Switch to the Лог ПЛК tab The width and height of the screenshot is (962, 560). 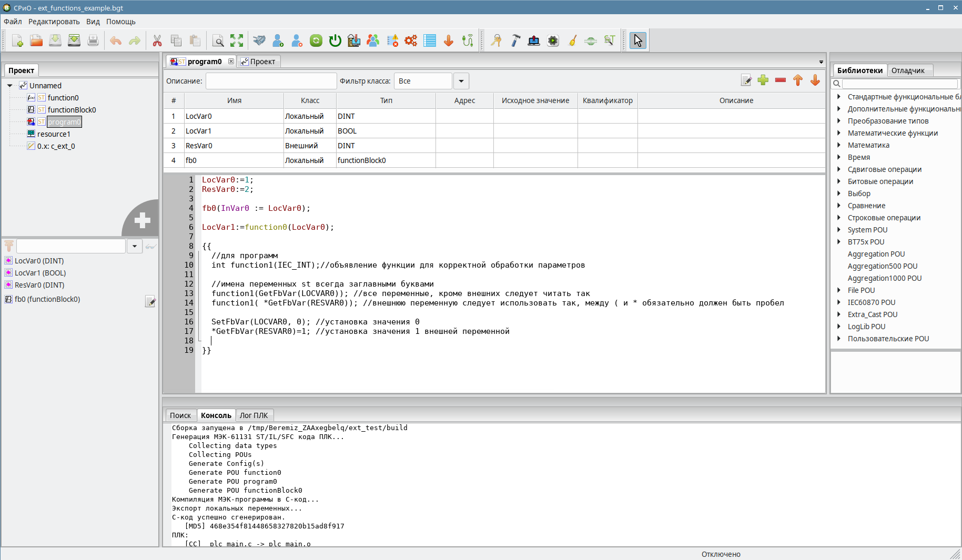click(x=254, y=415)
